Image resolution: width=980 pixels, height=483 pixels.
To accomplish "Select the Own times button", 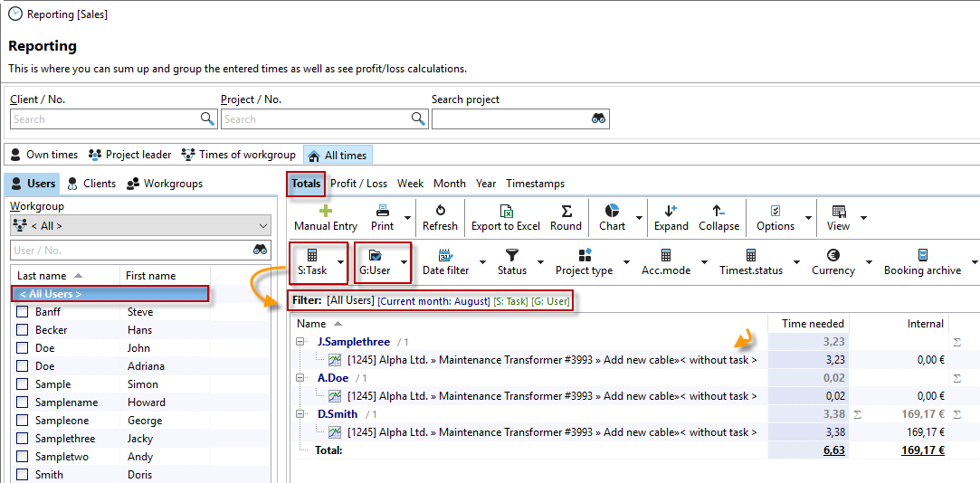I will point(43,155).
